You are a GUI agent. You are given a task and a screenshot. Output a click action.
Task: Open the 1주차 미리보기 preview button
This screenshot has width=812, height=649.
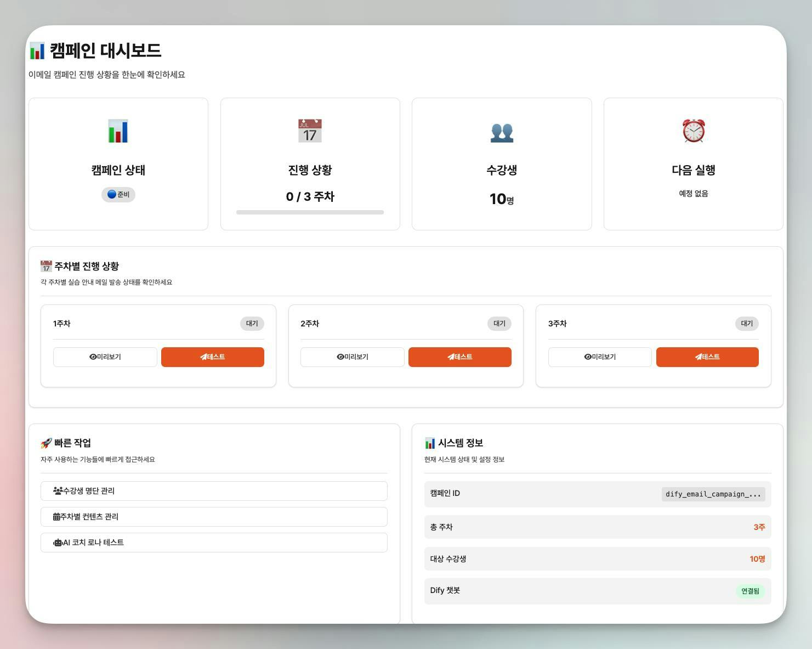tap(105, 357)
